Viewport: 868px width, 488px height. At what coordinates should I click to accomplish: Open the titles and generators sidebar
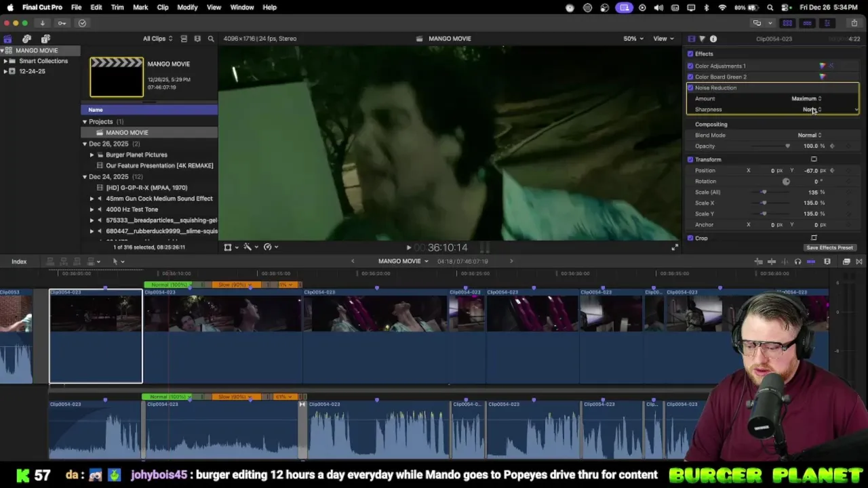coord(45,39)
